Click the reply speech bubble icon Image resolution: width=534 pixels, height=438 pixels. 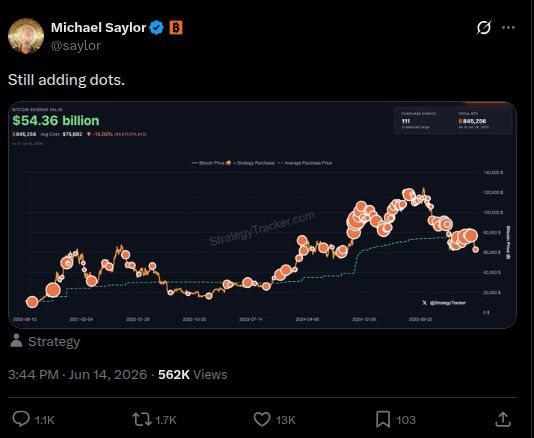[x=21, y=419]
